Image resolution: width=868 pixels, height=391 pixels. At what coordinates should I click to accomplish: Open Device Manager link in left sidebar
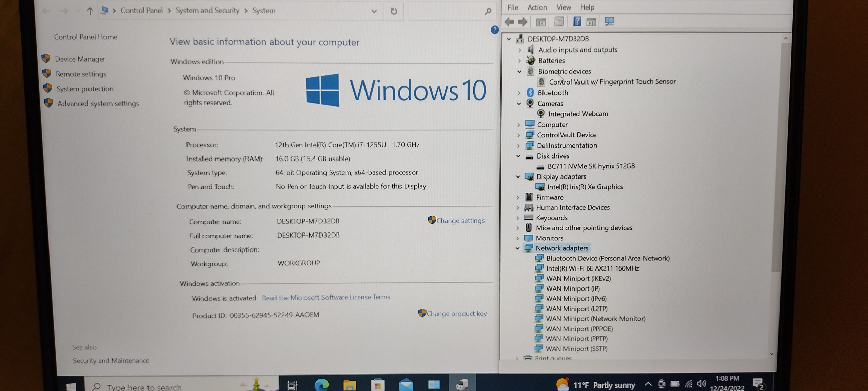[80, 59]
